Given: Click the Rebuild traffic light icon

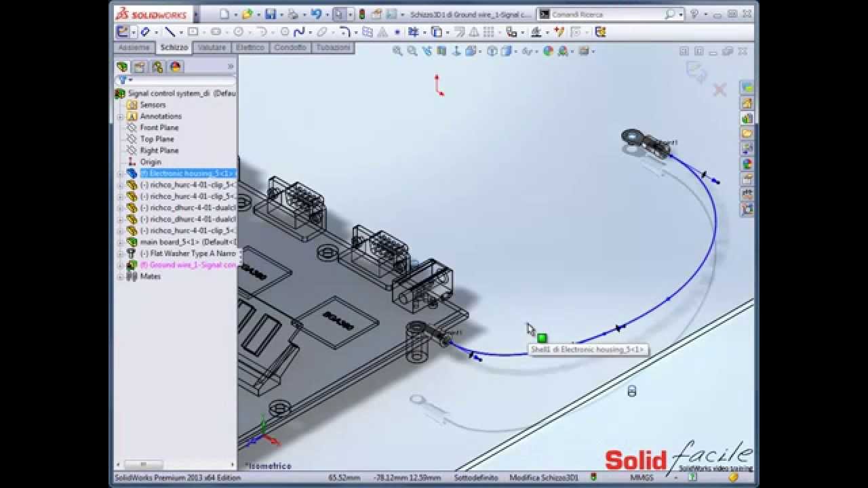Looking at the screenshot, I should pyautogui.click(x=361, y=14).
